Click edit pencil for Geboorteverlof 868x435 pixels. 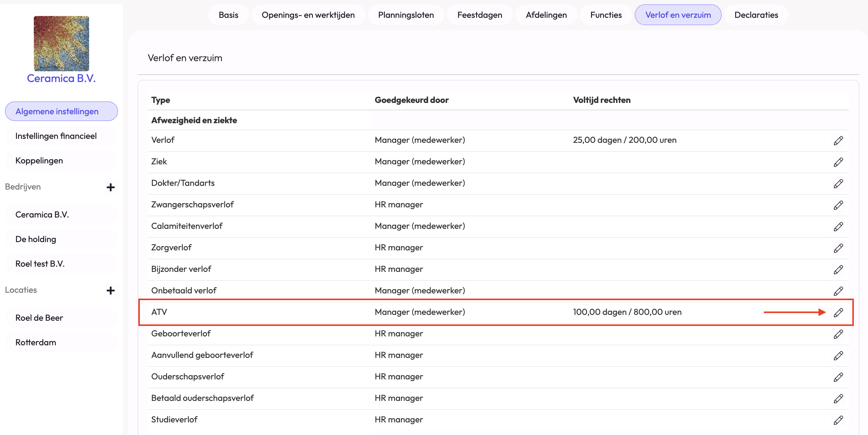[838, 334]
